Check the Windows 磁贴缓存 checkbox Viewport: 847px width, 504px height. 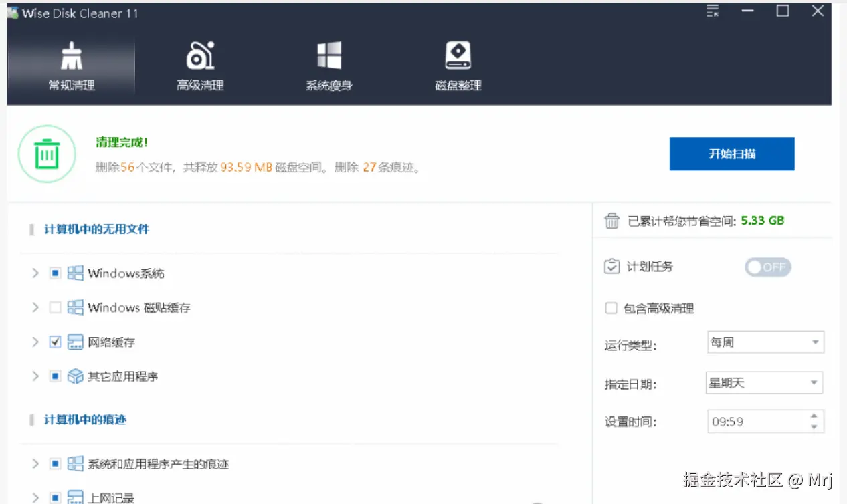tap(56, 307)
